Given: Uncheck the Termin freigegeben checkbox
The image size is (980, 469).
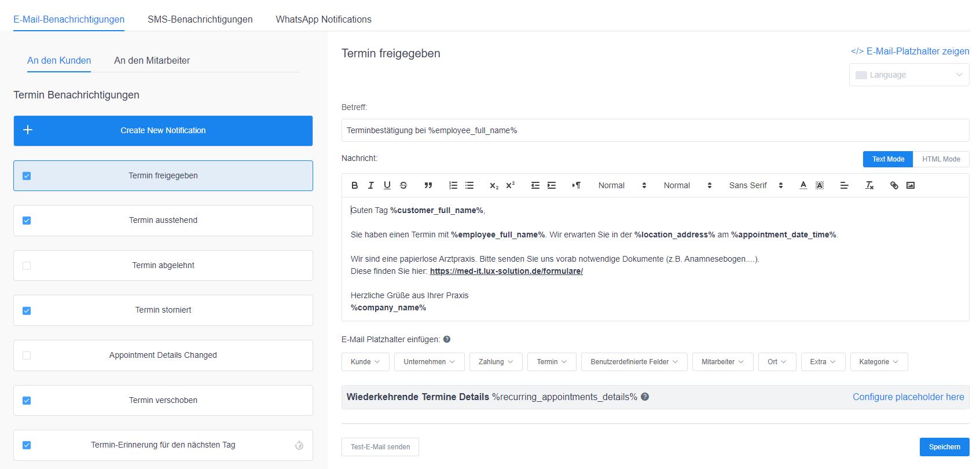Looking at the screenshot, I should [x=27, y=176].
